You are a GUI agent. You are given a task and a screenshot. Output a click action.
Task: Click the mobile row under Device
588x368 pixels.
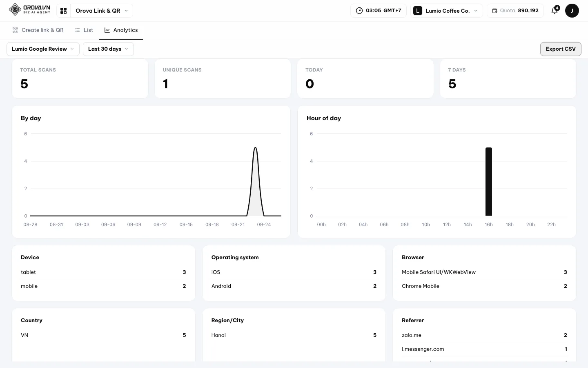[103, 286]
